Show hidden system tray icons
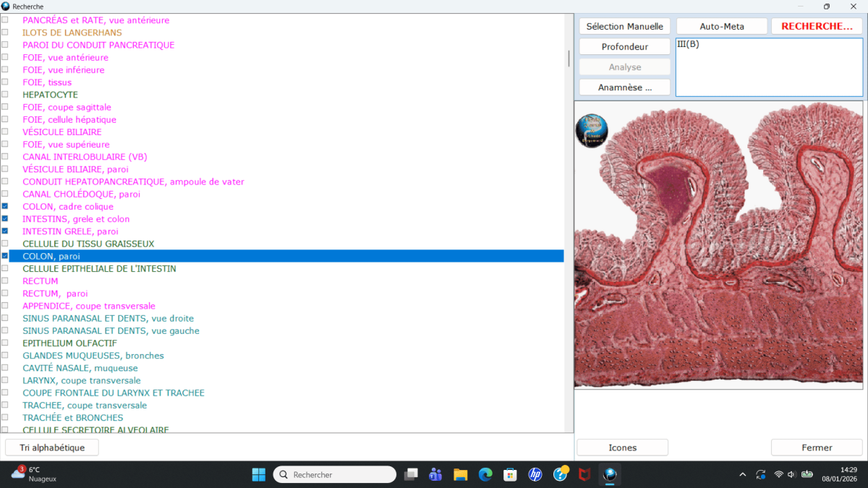The width and height of the screenshot is (868, 488). (742, 474)
